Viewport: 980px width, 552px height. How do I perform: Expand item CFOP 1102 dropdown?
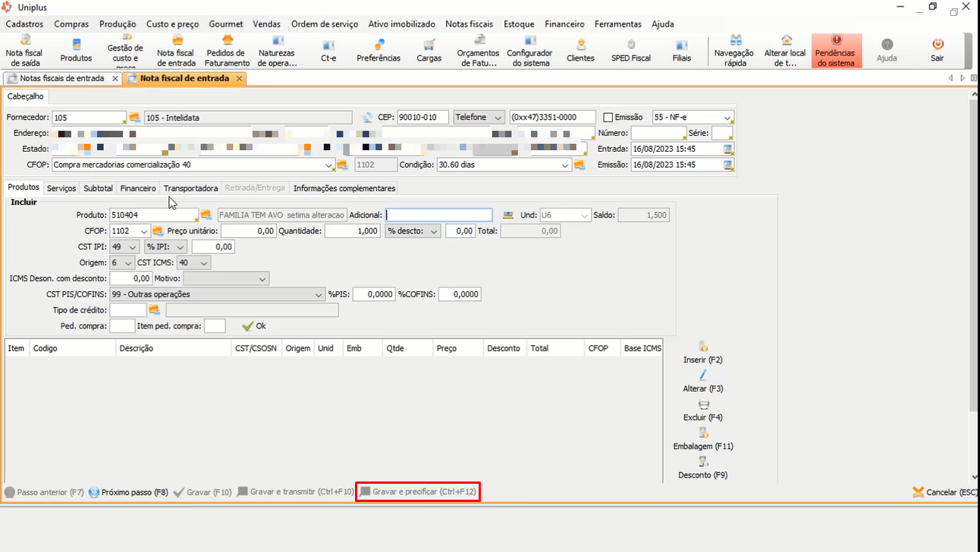point(144,231)
